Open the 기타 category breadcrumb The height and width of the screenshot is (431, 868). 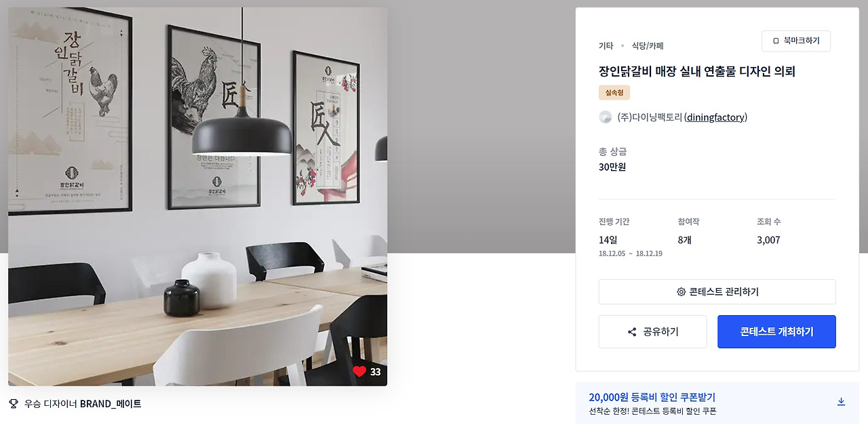(x=606, y=46)
